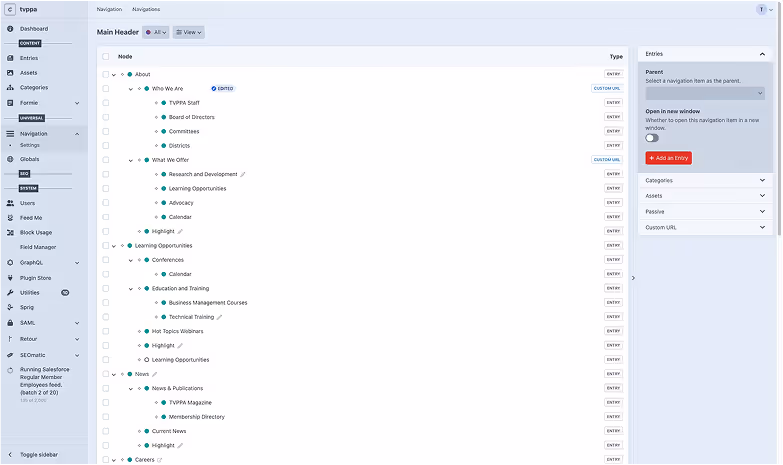Click the edit pencil beside the News node
Viewport: 783px width, 465px height.
(x=154, y=374)
